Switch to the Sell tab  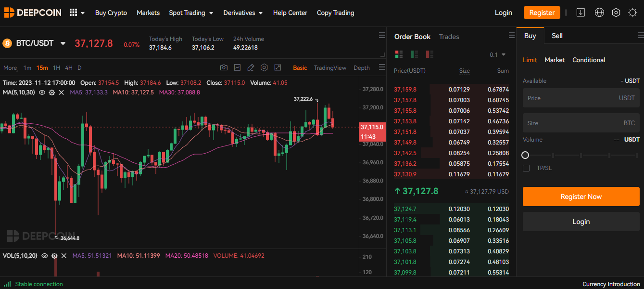(557, 36)
